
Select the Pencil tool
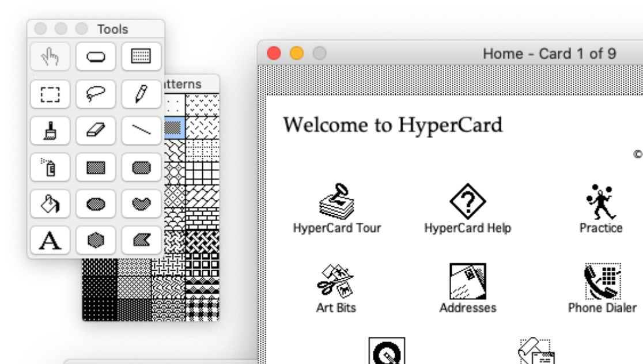coord(141,94)
